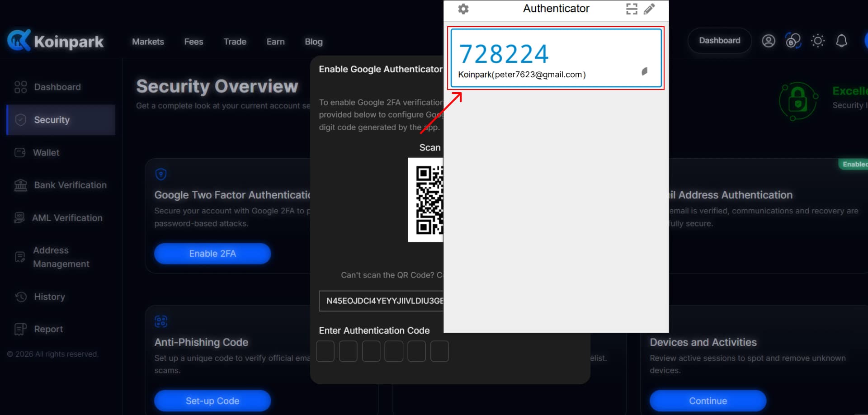Visit the Blog link
Screen dimensions: 868x415
[314, 42]
